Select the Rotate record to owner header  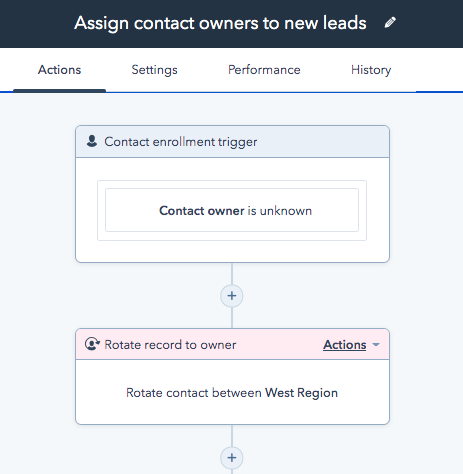pos(232,344)
